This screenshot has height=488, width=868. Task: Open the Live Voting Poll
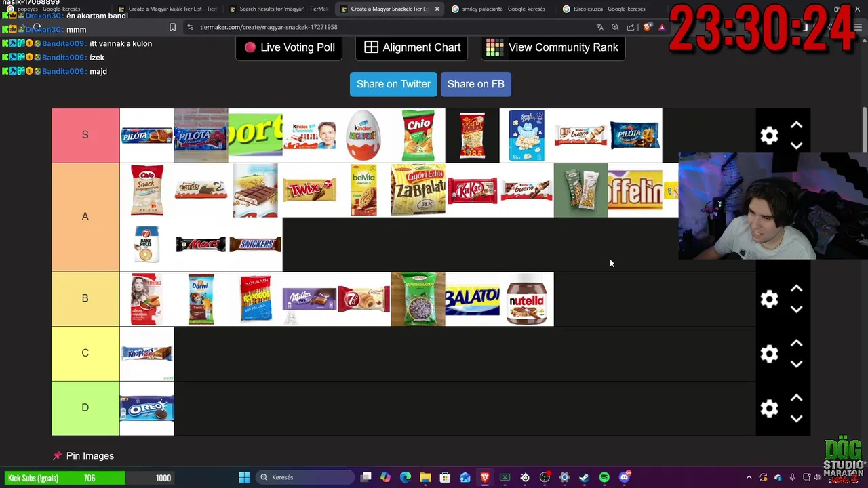tap(289, 47)
